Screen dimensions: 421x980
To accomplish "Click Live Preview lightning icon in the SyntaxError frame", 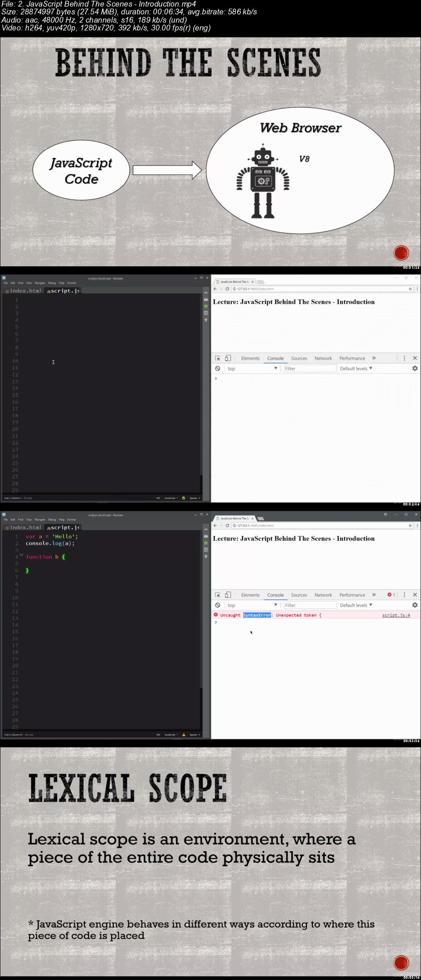I will 206,529.
